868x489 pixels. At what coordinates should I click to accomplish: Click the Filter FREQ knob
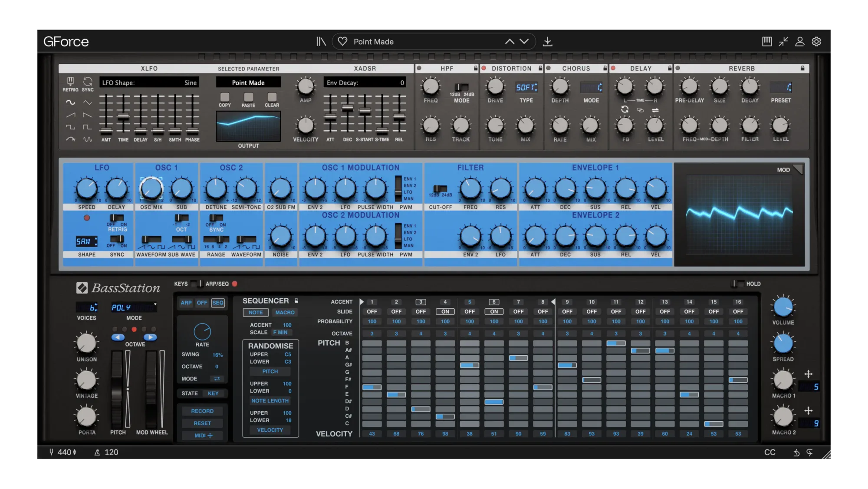(470, 188)
